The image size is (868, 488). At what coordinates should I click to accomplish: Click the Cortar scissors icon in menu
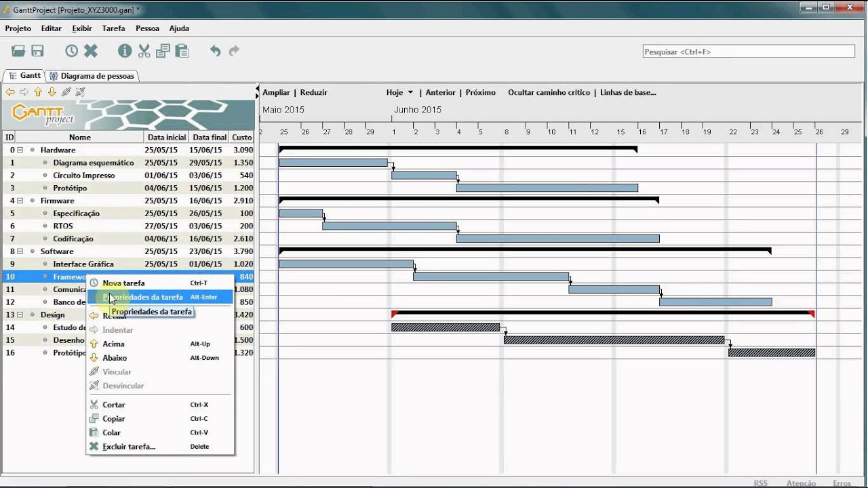pyautogui.click(x=94, y=405)
